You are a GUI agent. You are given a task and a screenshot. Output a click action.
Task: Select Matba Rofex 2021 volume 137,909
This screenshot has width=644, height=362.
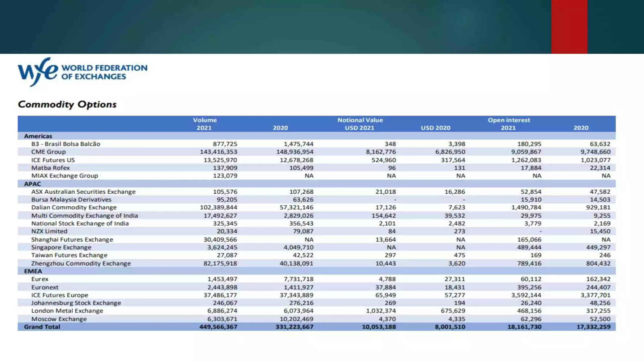tap(225, 168)
